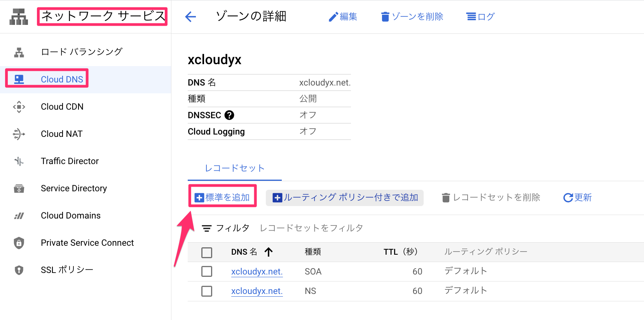The width and height of the screenshot is (644, 320).
Task: Click the 標準を追加 button
Action: (x=222, y=197)
